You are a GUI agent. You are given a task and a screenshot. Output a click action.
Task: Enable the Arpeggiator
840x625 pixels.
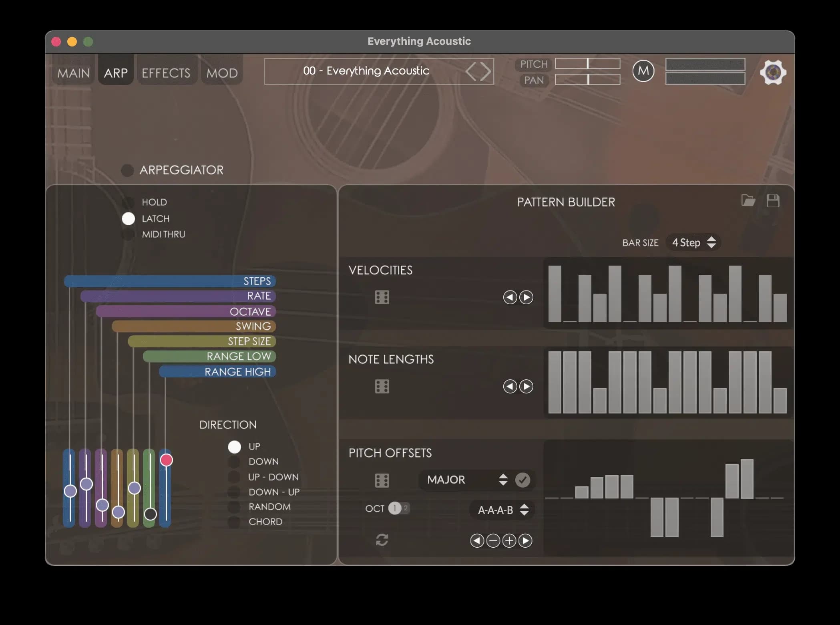(128, 170)
